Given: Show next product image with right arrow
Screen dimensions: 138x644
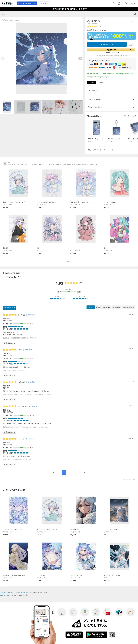Looking at the screenshot, I should pos(80,58).
